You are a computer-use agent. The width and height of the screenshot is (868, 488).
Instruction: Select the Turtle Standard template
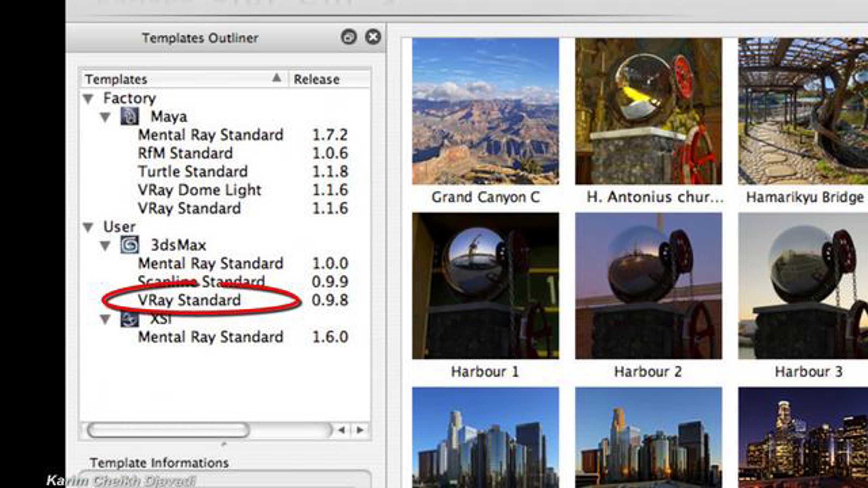pos(193,172)
